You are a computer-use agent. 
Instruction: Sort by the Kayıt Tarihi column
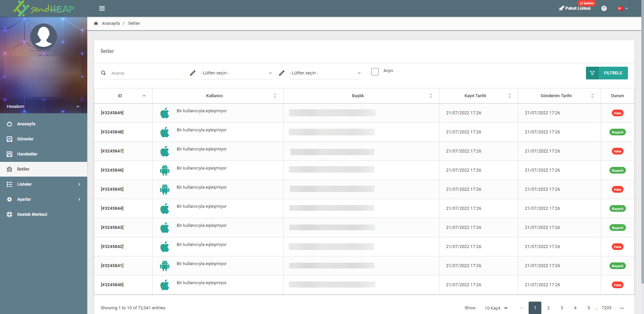479,96
